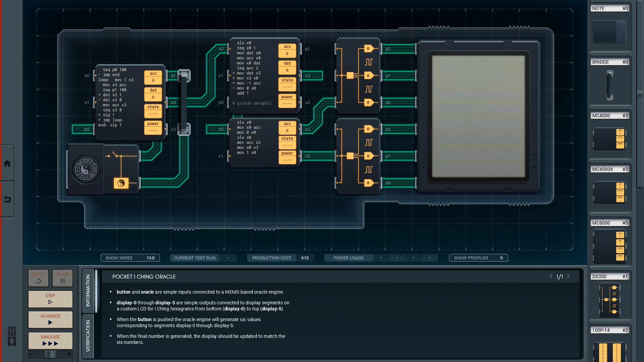Go to previous information page arrow
644x362 pixels.
[x=550, y=277]
